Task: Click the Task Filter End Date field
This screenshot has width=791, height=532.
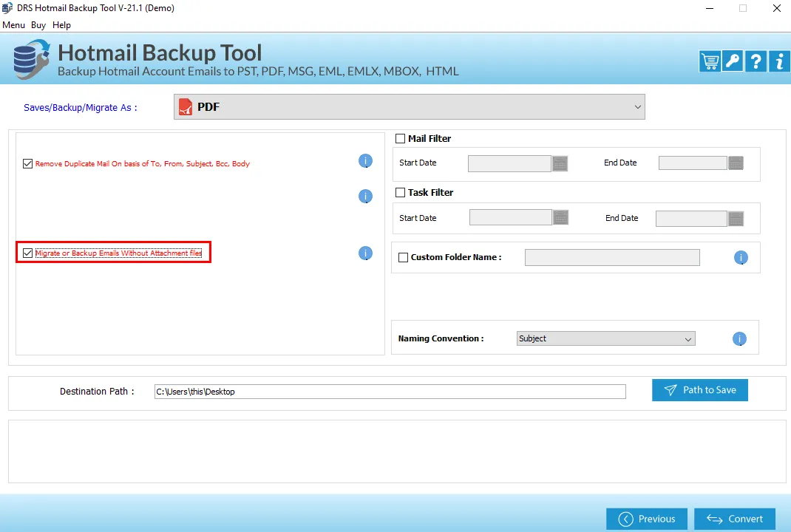Action: point(691,219)
